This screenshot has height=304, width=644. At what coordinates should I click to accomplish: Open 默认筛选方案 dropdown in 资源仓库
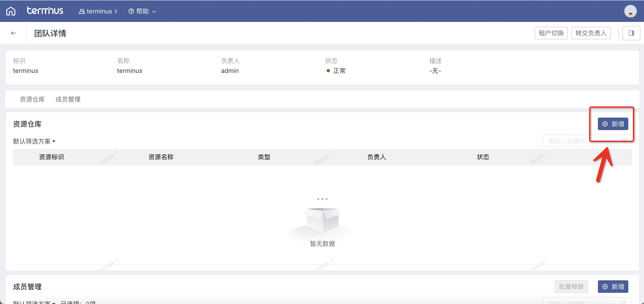[x=34, y=141]
